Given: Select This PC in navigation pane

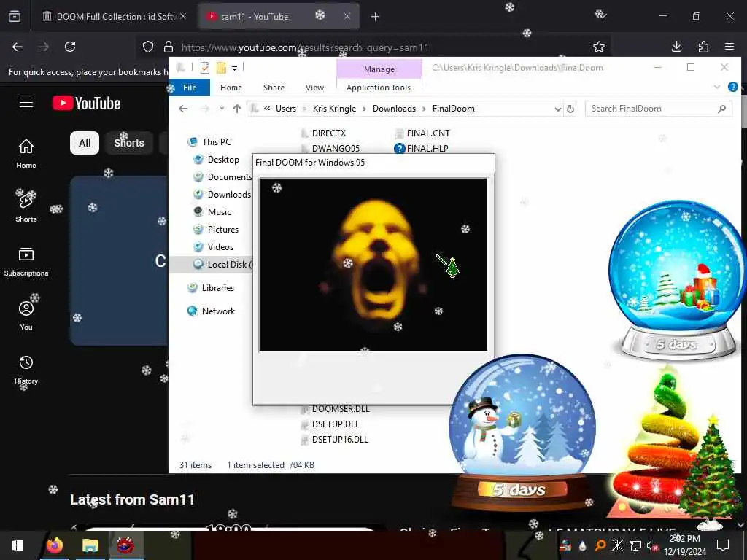Looking at the screenshot, I should [x=216, y=142].
